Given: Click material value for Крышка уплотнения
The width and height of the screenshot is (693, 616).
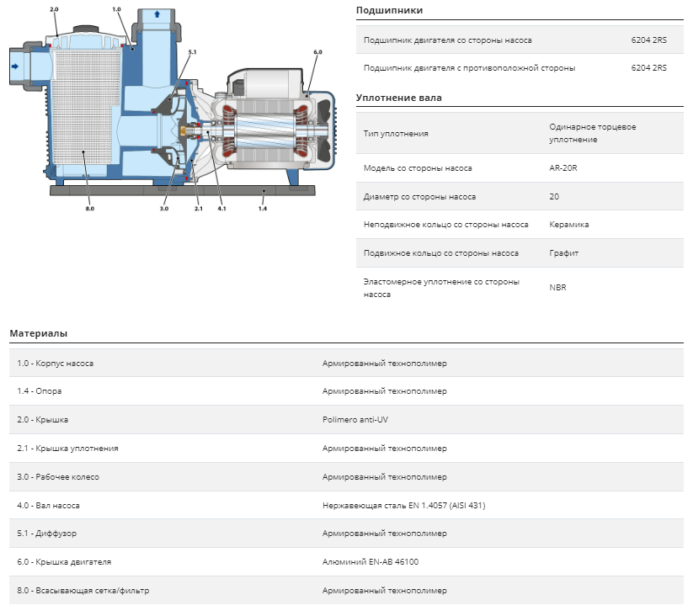Looking at the screenshot, I should (x=384, y=449).
